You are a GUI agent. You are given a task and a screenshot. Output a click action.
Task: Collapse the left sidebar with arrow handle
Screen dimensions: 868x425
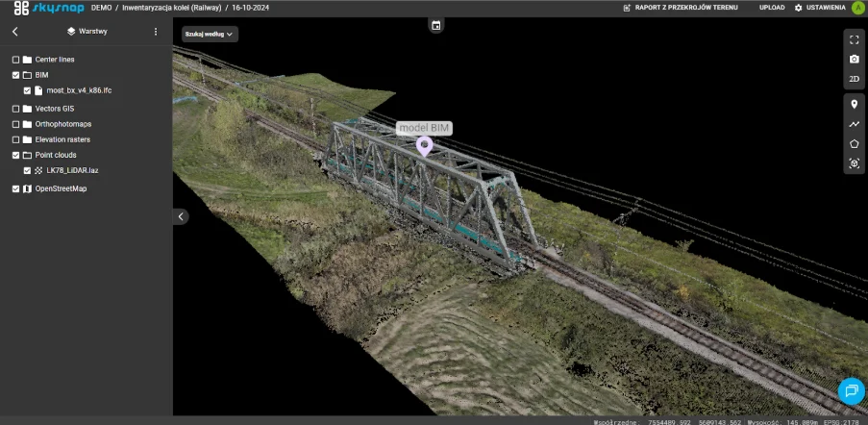(x=181, y=217)
